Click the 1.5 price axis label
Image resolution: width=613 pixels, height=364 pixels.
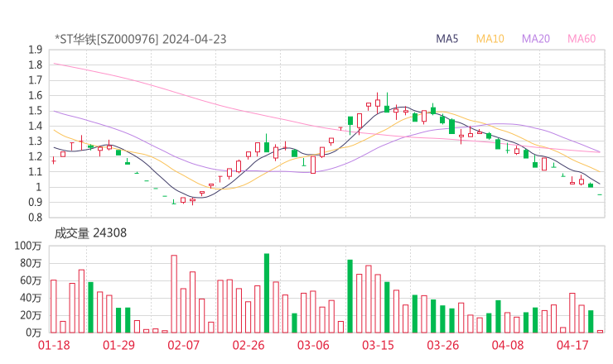coord(35,111)
